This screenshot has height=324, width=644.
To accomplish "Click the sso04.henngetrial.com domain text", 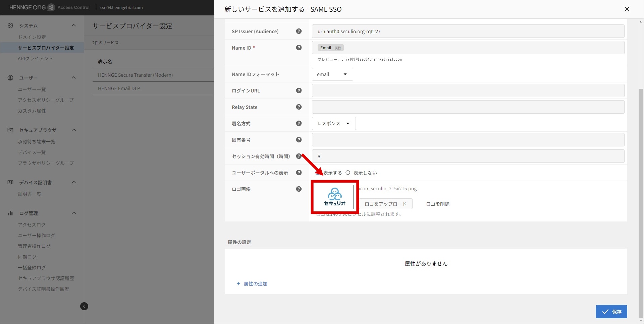I will coord(121,7).
